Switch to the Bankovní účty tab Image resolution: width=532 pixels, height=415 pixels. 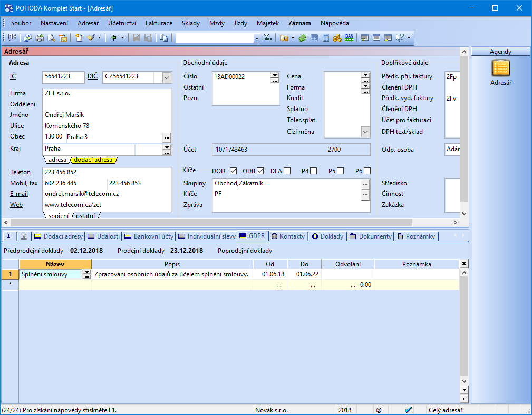(149, 236)
